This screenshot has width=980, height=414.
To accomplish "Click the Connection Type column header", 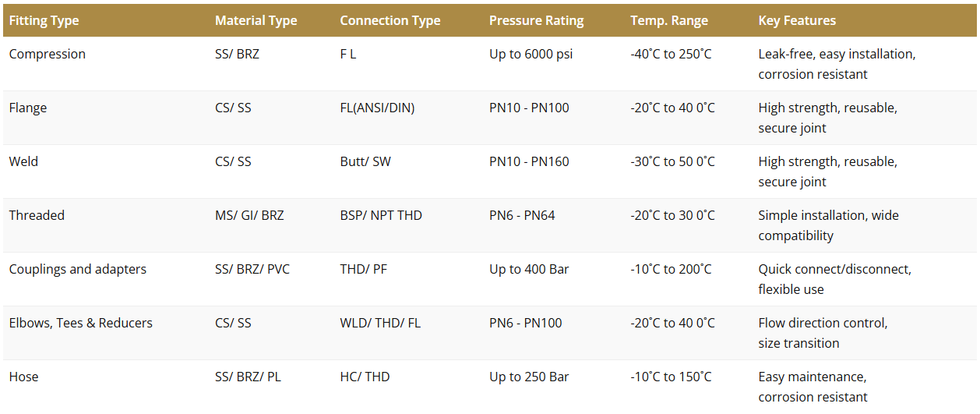I will (390, 20).
